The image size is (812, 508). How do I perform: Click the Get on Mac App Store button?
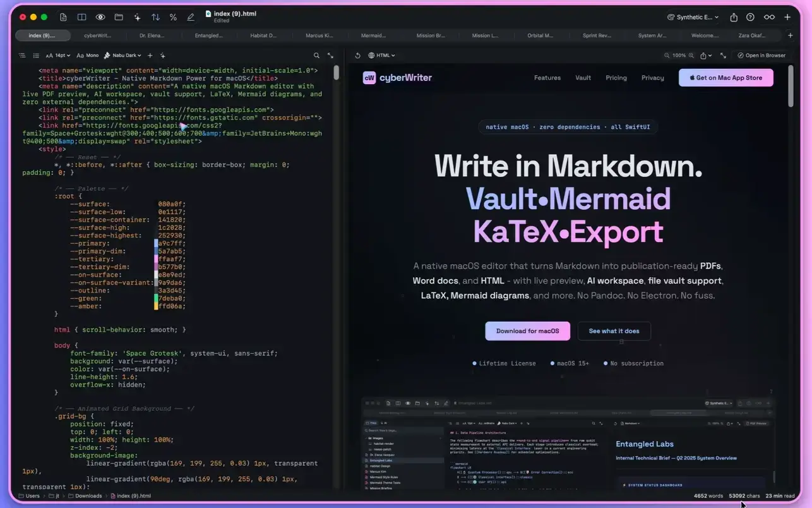726,78
